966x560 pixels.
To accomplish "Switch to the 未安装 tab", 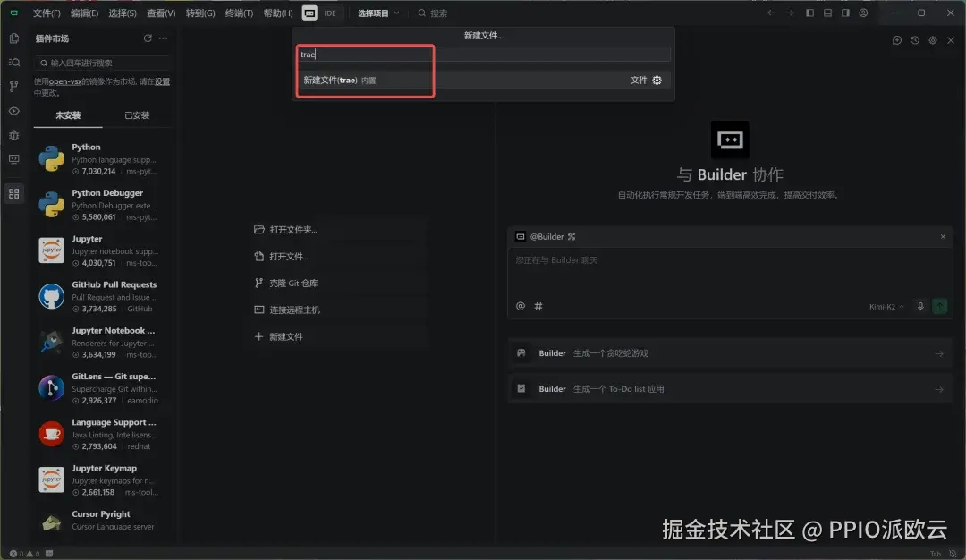I will 68,115.
